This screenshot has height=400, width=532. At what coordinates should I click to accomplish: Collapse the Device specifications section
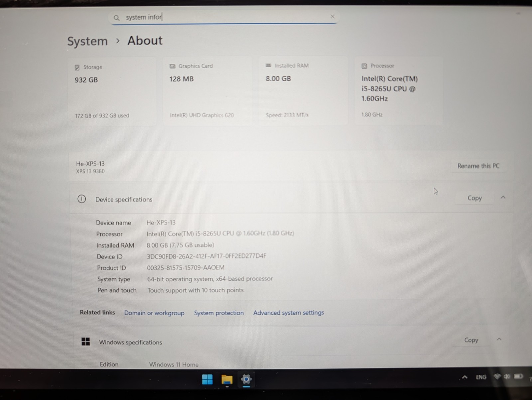(x=503, y=197)
